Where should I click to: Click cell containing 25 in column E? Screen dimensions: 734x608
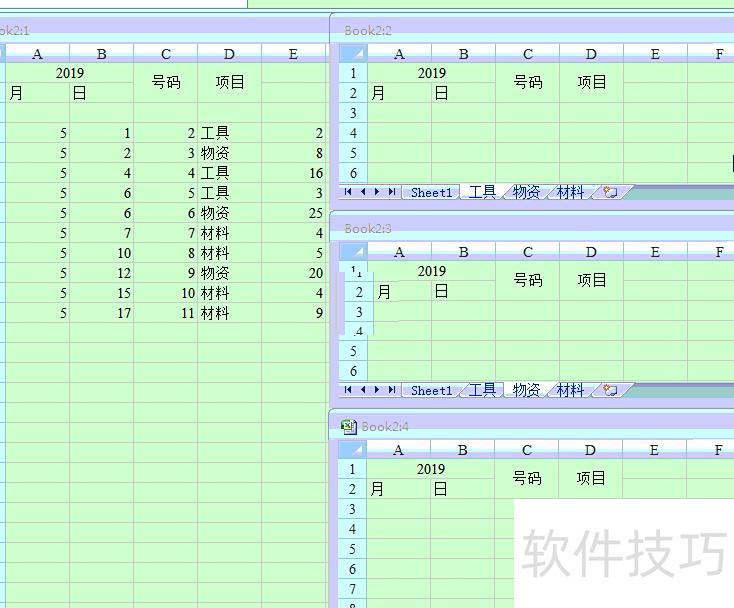coord(294,213)
